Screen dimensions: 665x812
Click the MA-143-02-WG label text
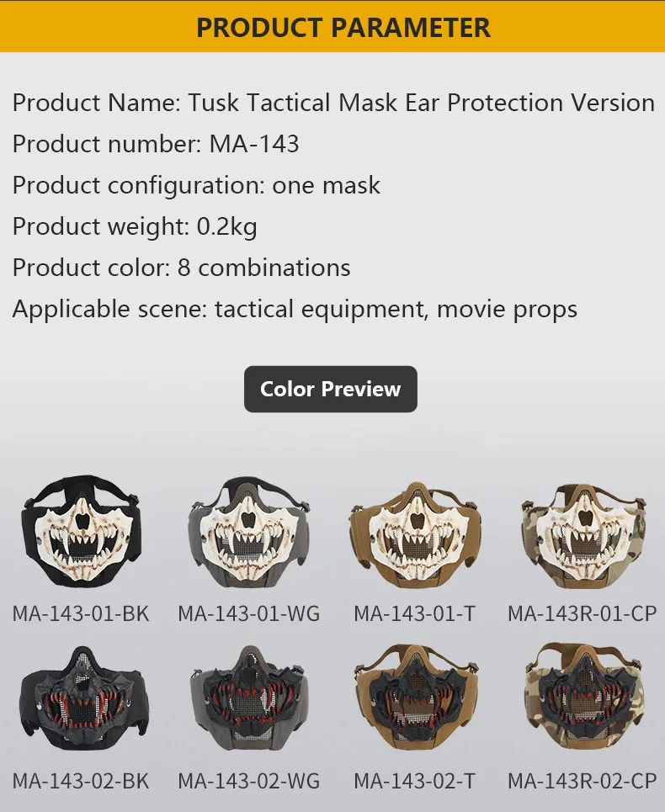[x=248, y=781]
